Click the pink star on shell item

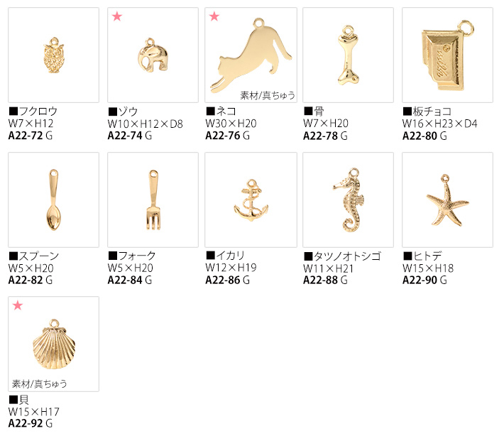(x=18, y=305)
